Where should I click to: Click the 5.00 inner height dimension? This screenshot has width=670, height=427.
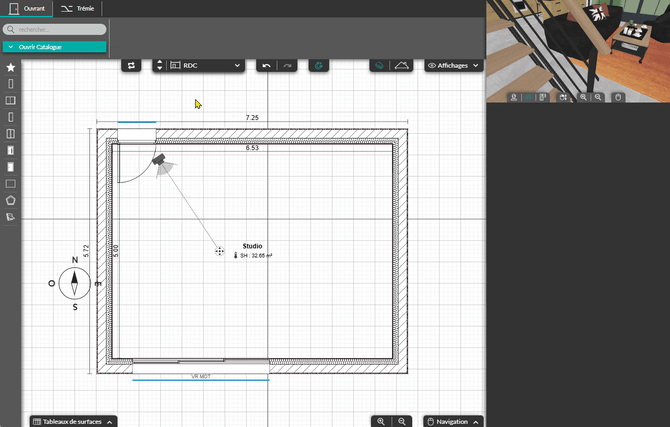[116, 251]
